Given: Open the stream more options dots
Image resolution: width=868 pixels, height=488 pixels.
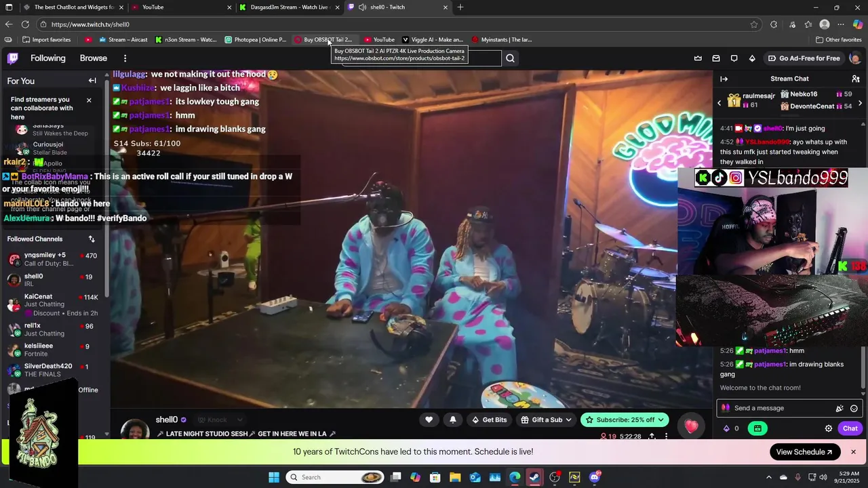Looking at the screenshot, I should [667, 436].
